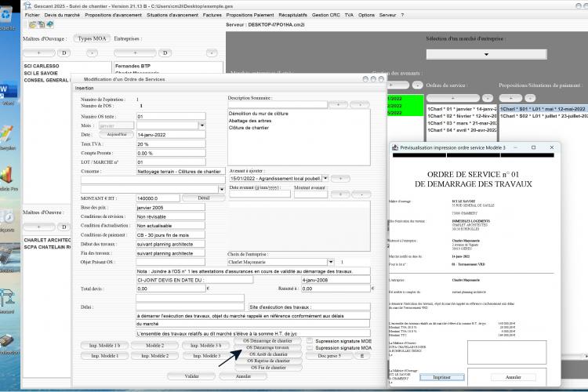
Task: Open the Word desktop shortcut
Action: [x=9, y=91]
